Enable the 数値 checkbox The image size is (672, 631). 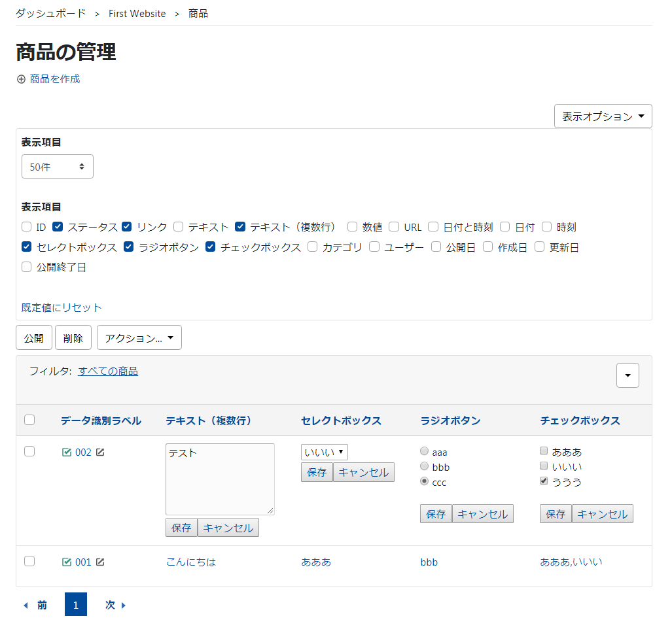(352, 227)
